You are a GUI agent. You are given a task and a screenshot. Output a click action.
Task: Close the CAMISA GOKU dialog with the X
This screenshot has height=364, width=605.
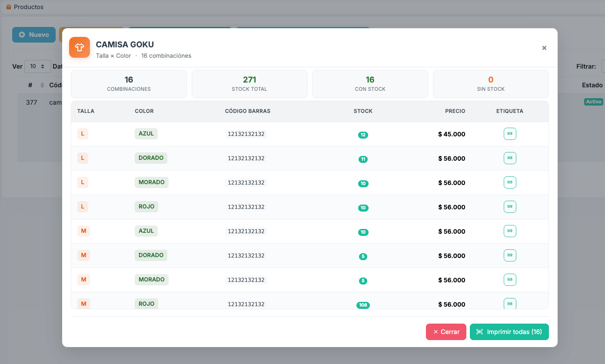[544, 48]
